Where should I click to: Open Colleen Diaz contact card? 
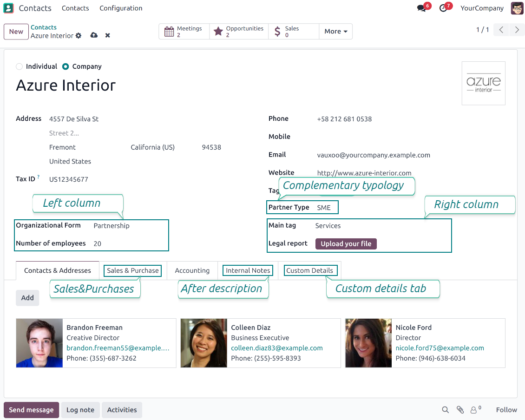pyautogui.click(x=261, y=343)
